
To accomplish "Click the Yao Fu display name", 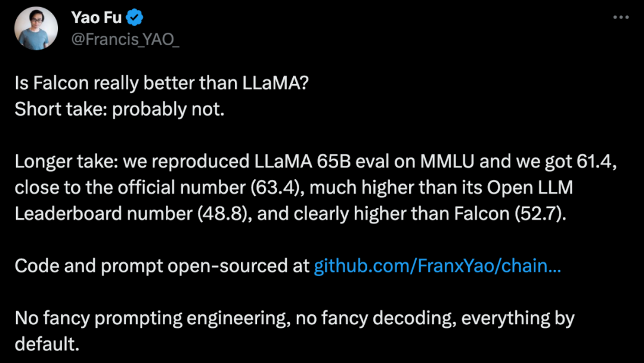I will click(x=97, y=18).
